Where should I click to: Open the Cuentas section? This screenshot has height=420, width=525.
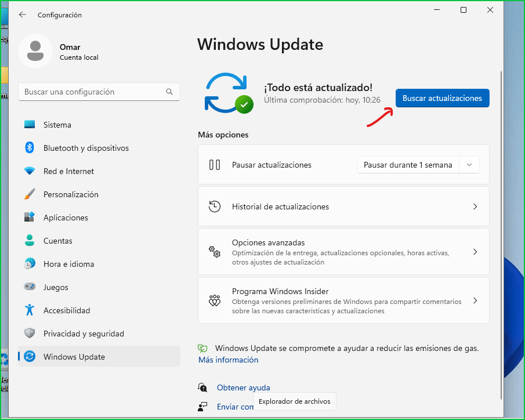(99, 241)
